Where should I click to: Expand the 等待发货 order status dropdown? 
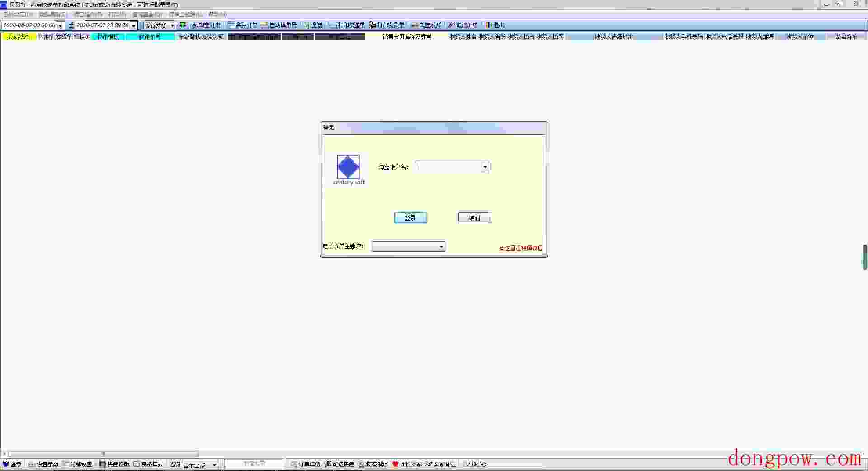[172, 25]
